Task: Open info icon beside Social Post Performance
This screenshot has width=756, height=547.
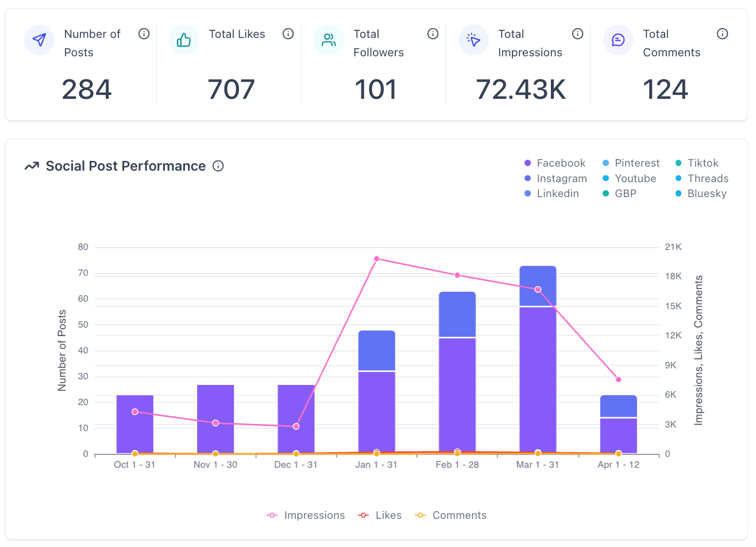Action: point(218,166)
